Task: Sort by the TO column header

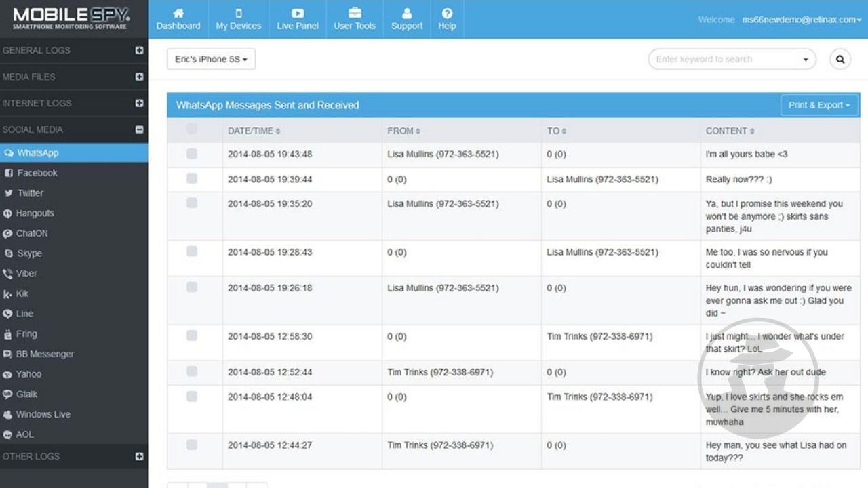Action: click(557, 131)
